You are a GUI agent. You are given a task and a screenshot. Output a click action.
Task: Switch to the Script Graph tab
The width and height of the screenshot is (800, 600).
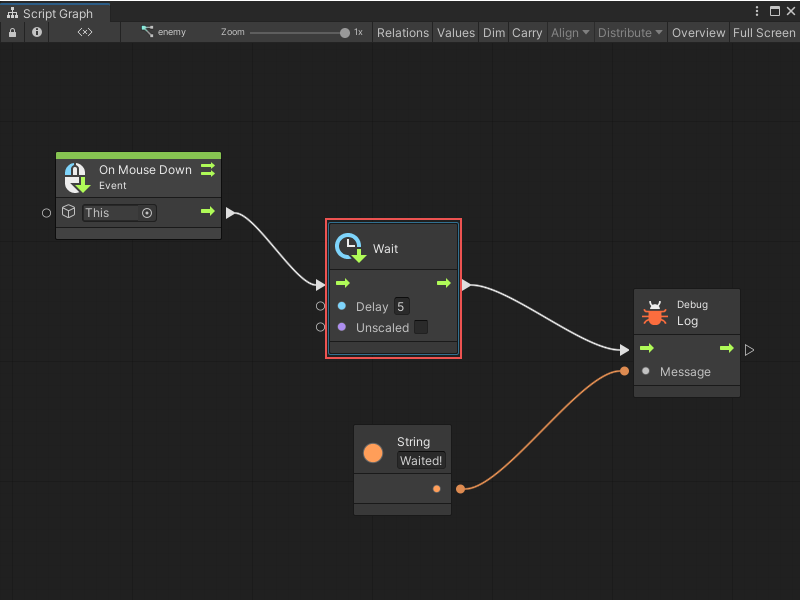55,14
